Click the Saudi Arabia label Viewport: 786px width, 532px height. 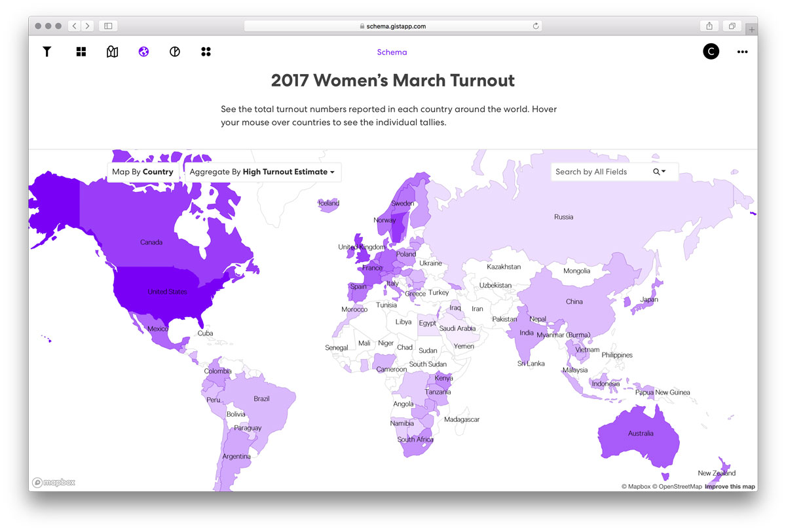457,328
